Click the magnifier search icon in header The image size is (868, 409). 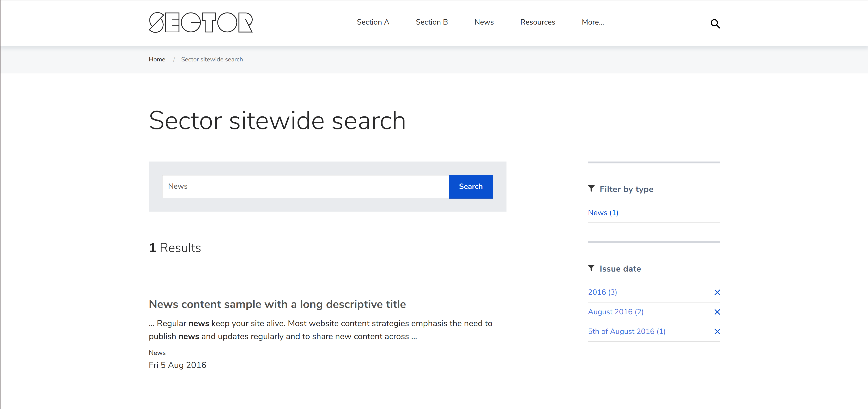715,24
